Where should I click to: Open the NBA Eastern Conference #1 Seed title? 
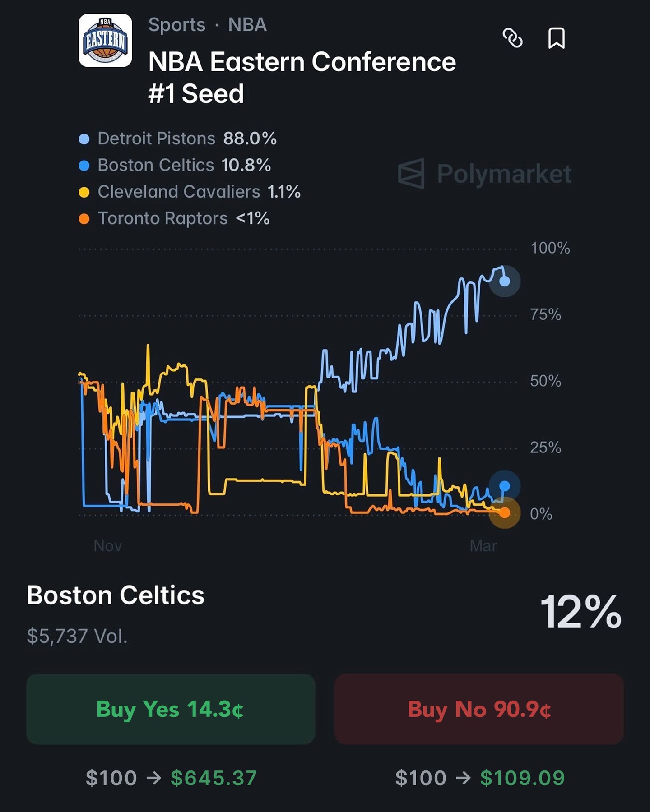pyautogui.click(x=302, y=77)
